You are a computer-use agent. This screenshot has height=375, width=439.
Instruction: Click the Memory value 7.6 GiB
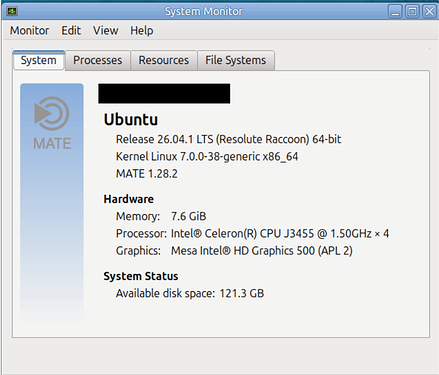click(189, 216)
